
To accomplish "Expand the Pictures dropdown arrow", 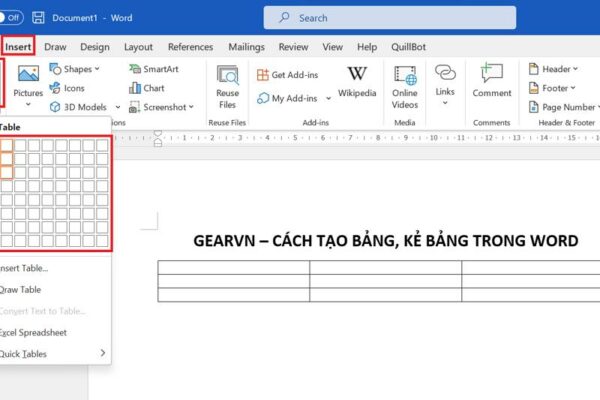I will tap(28, 104).
